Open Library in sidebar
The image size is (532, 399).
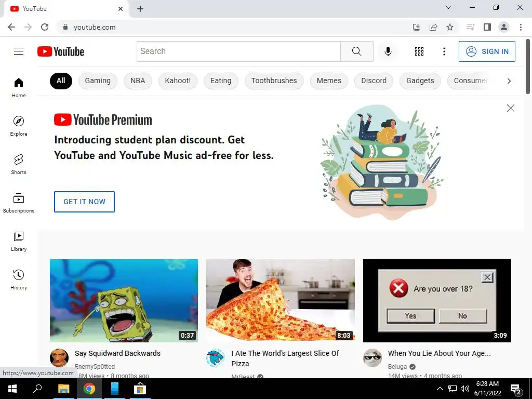19,241
